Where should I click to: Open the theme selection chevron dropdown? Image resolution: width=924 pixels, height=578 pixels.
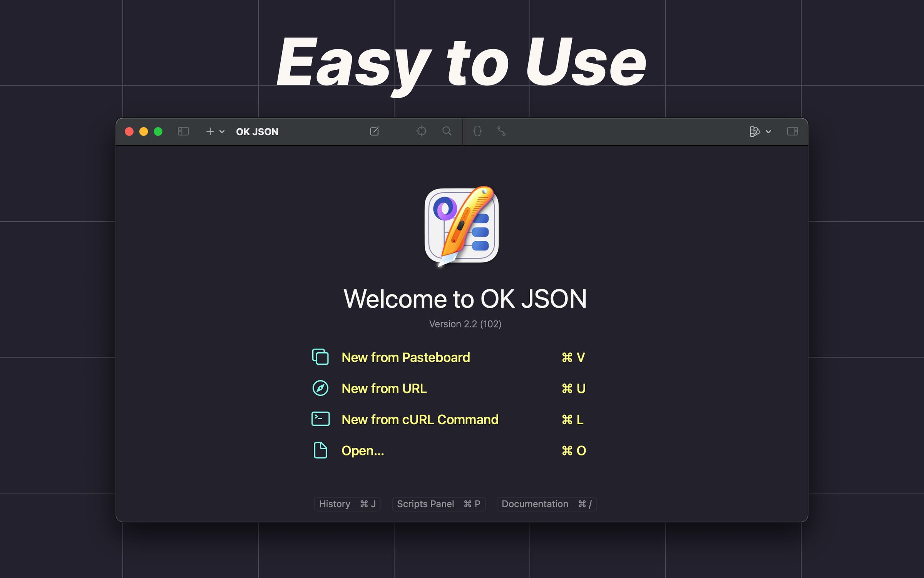tap(768, 131)
